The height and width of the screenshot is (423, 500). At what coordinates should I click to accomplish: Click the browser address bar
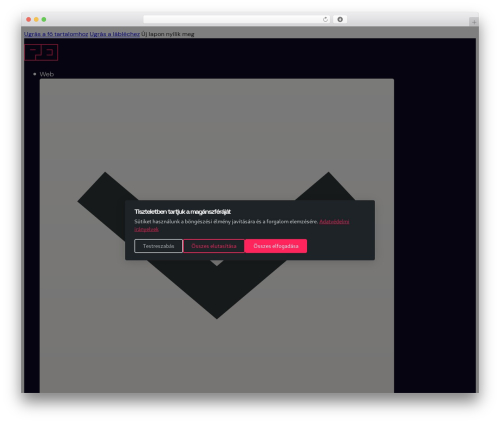(x=236, y=19)
